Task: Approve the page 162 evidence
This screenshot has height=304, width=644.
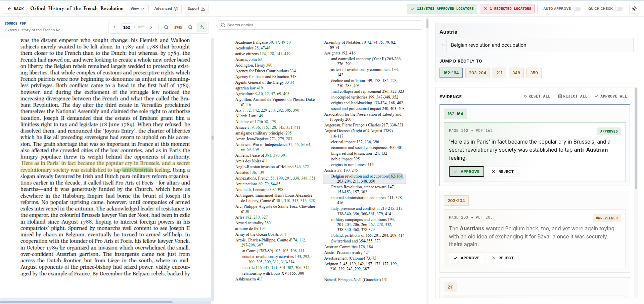Action: pos(466,172)
